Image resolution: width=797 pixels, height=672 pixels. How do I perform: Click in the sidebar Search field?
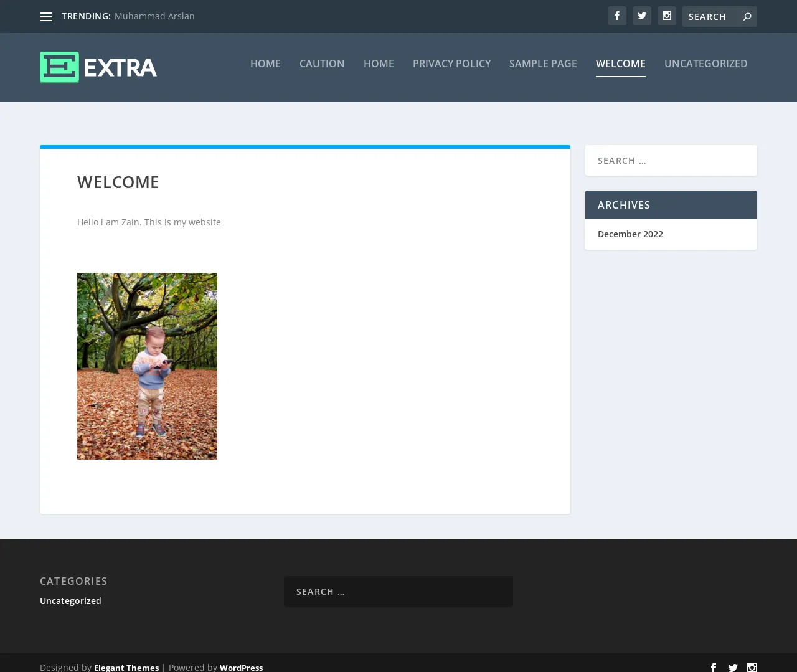click(x=671, y=161)
